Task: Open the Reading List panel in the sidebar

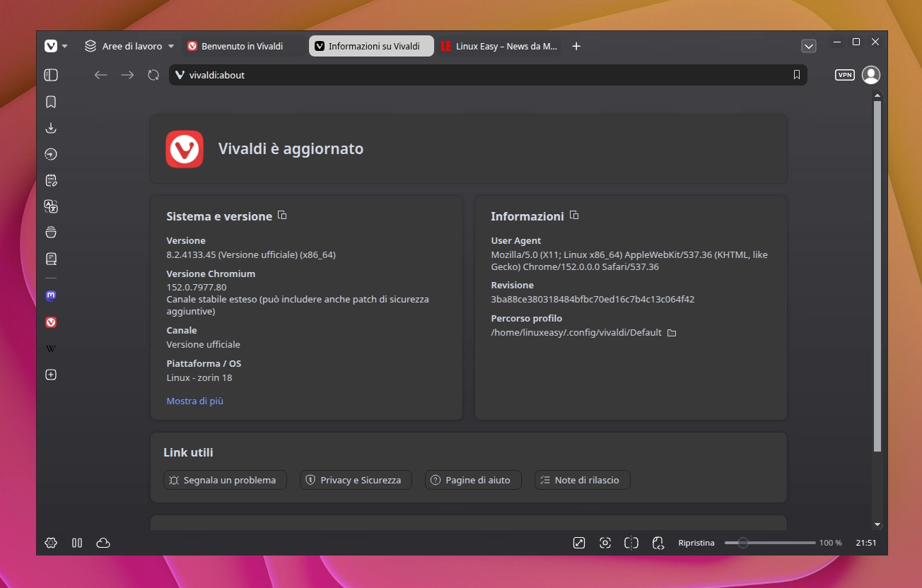Action: [51, 259]
